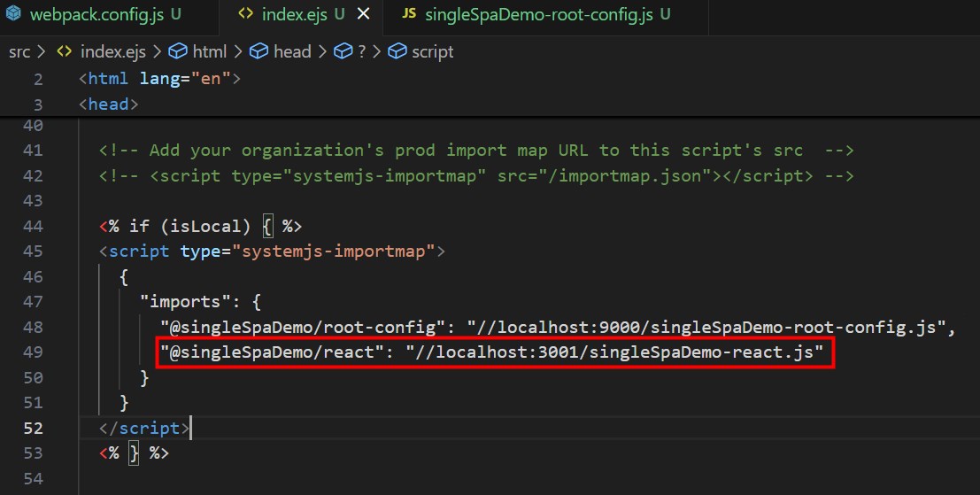Click the JS file icon on the root-config tab
Image resolution: width=980 pixels, height=495 pixels.
pyautogui.click(x=409, y=13)
